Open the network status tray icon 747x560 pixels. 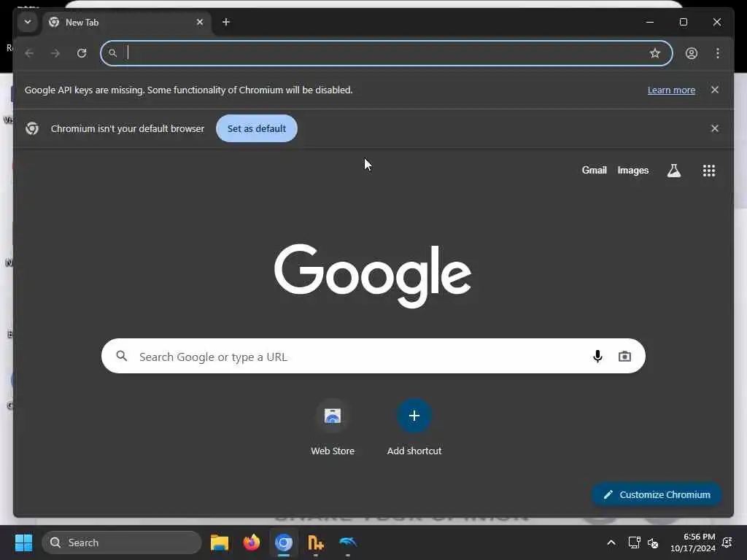coord(634,542)
